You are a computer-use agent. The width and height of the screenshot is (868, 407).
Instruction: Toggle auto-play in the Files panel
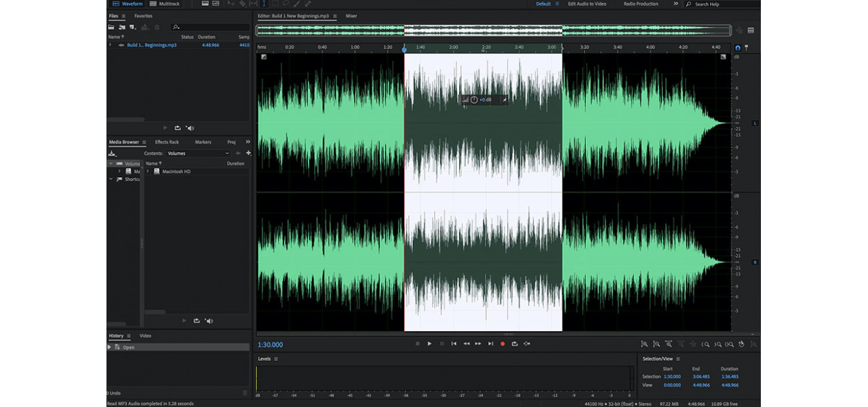pos(191,128)
